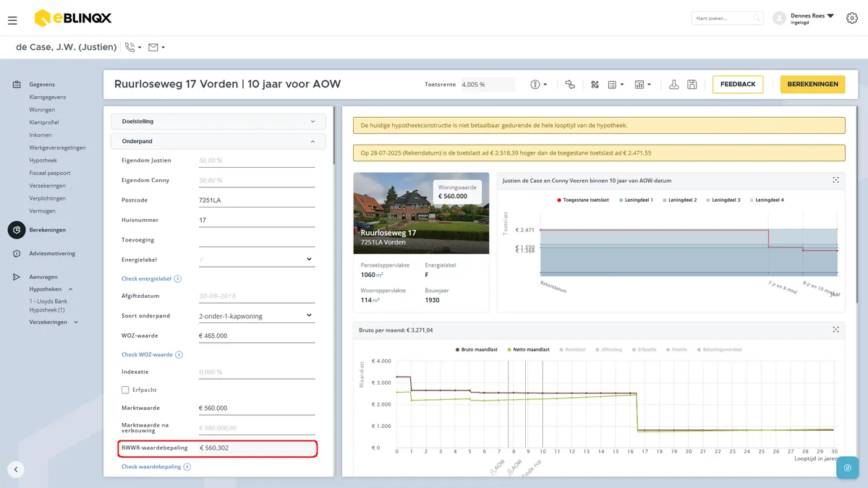This screenshot has height=488, width=868.
Task: Expand the Bruto per maand chart fullscreen
Action: tap(835, 330)
